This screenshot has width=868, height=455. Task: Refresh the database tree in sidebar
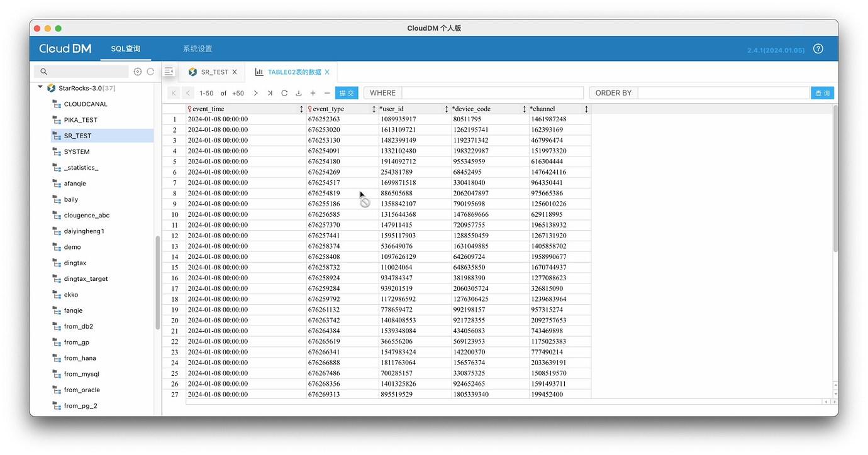(x=150, y=72)
